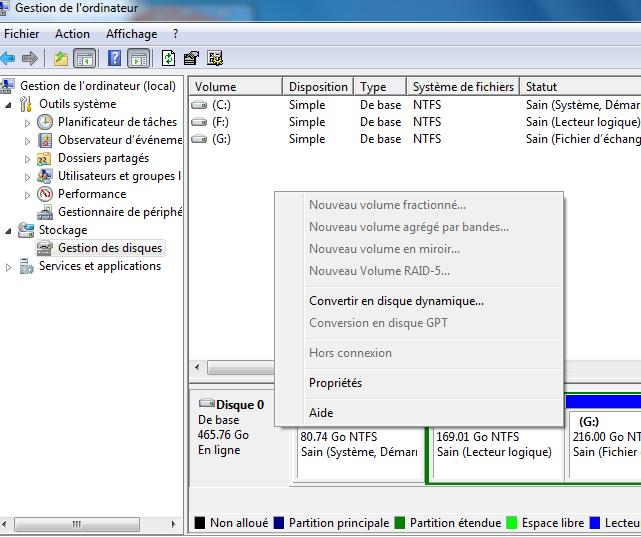Click the drive icon for volume (C:)
The height and width of the screenshot is (537, 641).
pos(199,105)
